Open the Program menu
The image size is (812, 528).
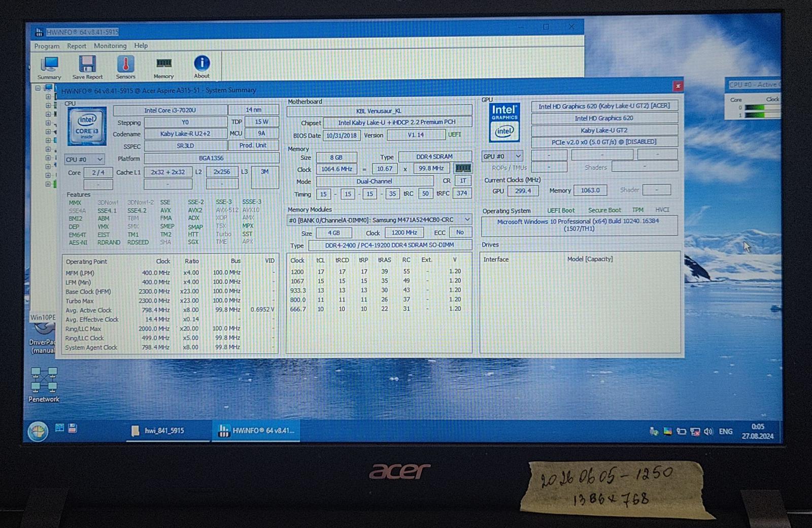[47, 46]
